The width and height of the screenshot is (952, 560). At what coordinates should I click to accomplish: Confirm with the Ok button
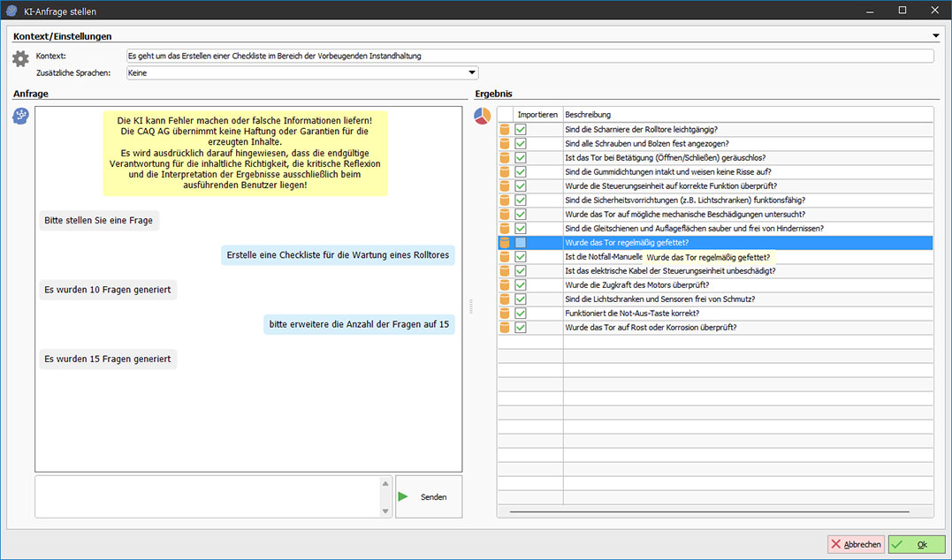(916, 544)
